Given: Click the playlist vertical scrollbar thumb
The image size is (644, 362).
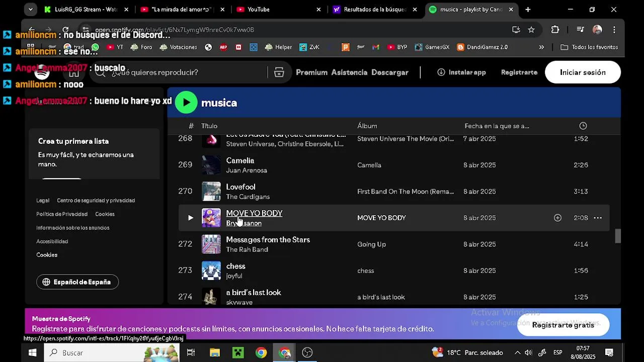Looking at the screenshot, I should 618,236.
